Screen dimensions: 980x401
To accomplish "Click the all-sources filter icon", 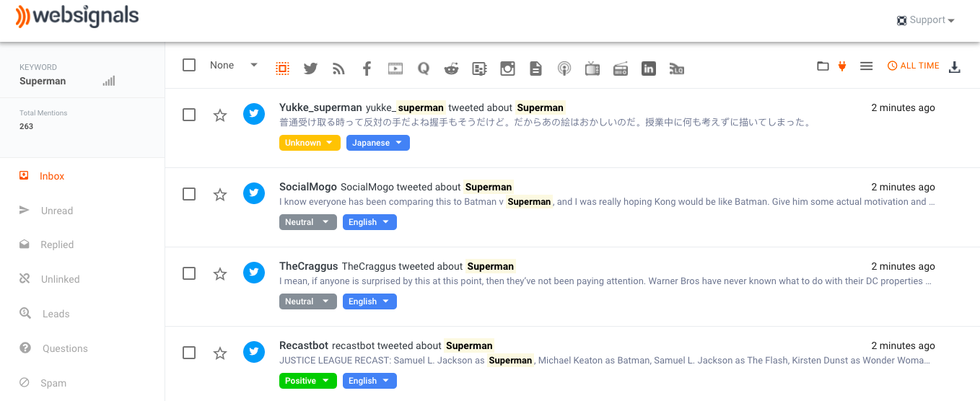I will point(282,69).
